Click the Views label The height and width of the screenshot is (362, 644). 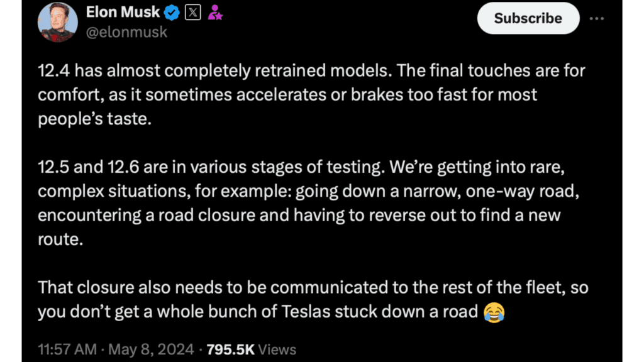(x=277, y=349)
